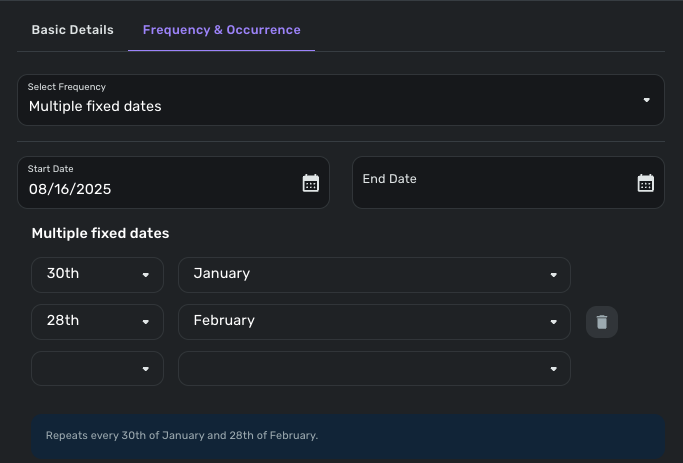Delete the 28th of February row
Viewport: 683px width, 463px height.
pyautogui.click(x=602, y=322)
